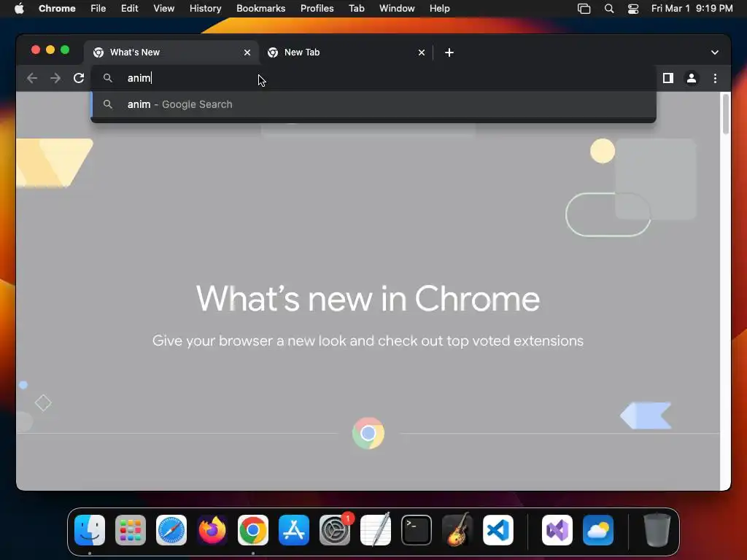Launch Visual Studio Code from the Dock

(x=498, y=530)
